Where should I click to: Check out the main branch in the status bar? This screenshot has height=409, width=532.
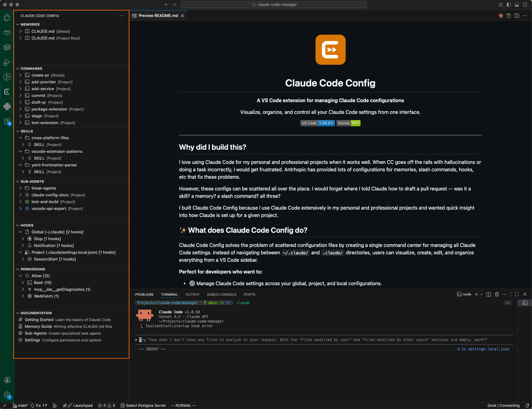point(20,405)
